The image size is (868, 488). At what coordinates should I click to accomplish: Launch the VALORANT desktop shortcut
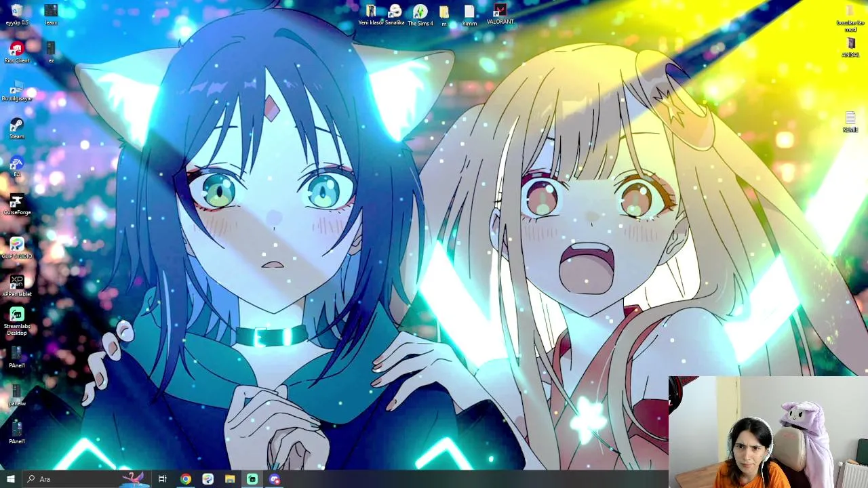[500, 14]
